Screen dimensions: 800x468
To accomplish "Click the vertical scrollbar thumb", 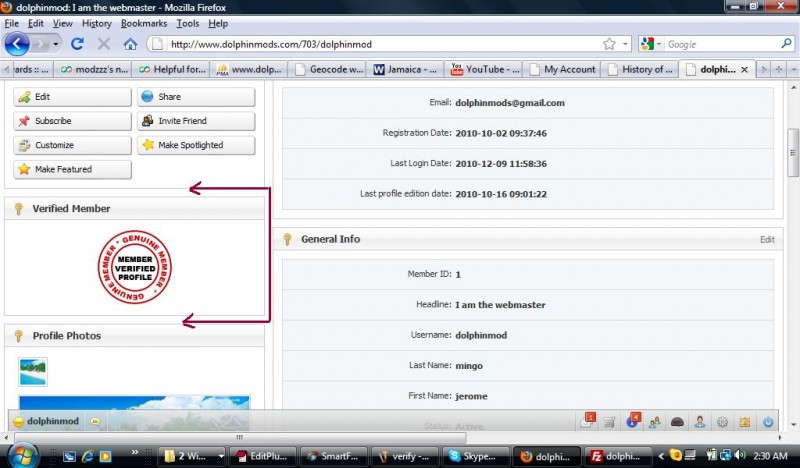I will point(792,152).
